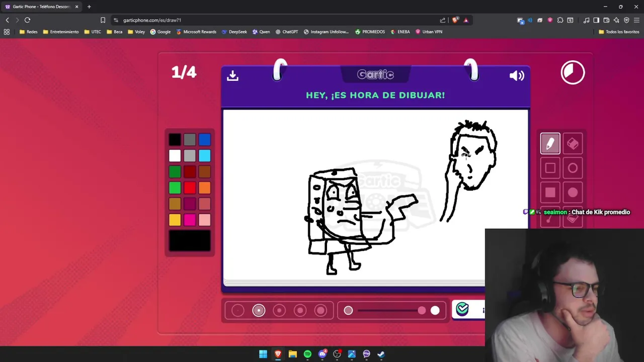Share the page with share icon
Screen dimensions: 644x362
(443, 20)
